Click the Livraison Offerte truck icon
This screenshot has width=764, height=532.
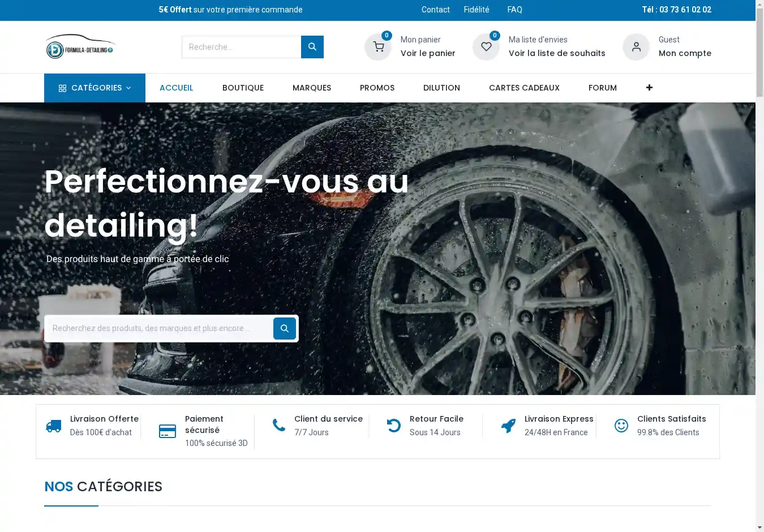pyautogui.click(x=54, y=426)
